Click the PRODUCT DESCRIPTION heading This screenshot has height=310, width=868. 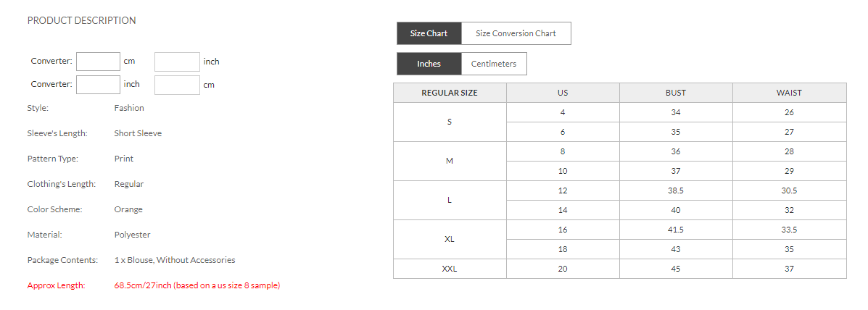(81, 20)
